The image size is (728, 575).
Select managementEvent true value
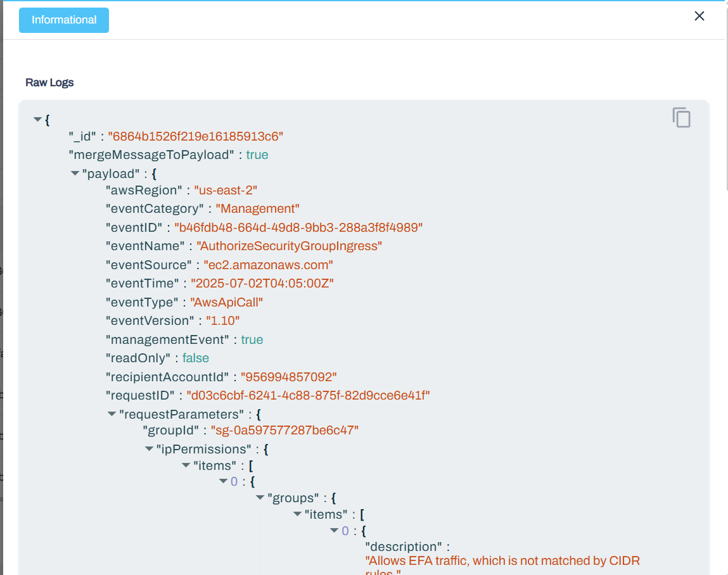[252, 339]
